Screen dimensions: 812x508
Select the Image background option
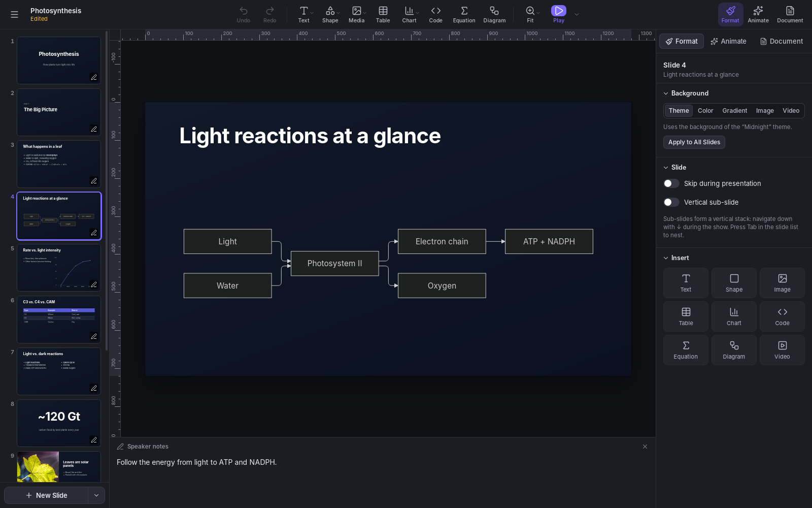click(765, 111)
